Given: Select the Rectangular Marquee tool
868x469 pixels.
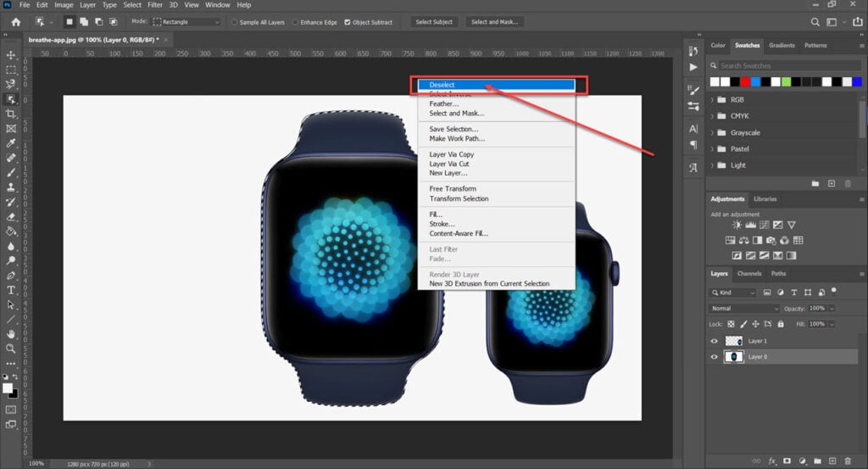Looking at the screenshot, I should point(10,70).
